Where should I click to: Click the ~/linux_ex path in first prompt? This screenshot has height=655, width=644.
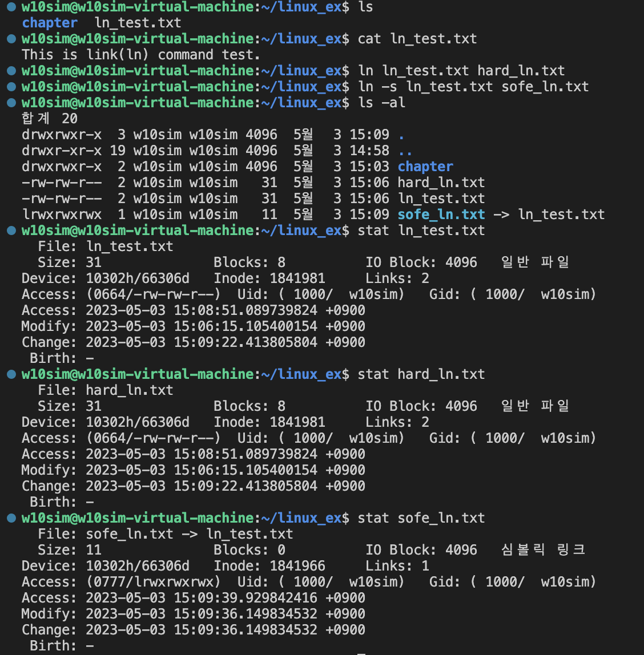(301, 7)
